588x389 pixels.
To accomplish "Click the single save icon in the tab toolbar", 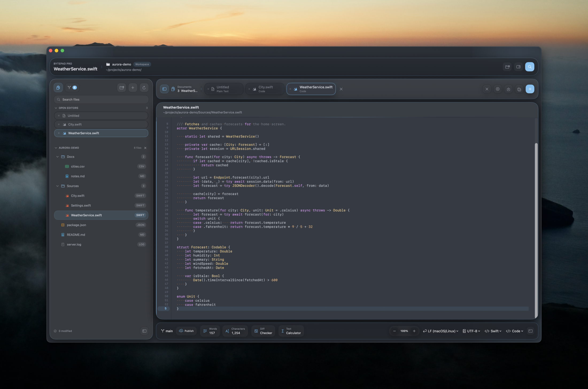I will tap(508, 89).
